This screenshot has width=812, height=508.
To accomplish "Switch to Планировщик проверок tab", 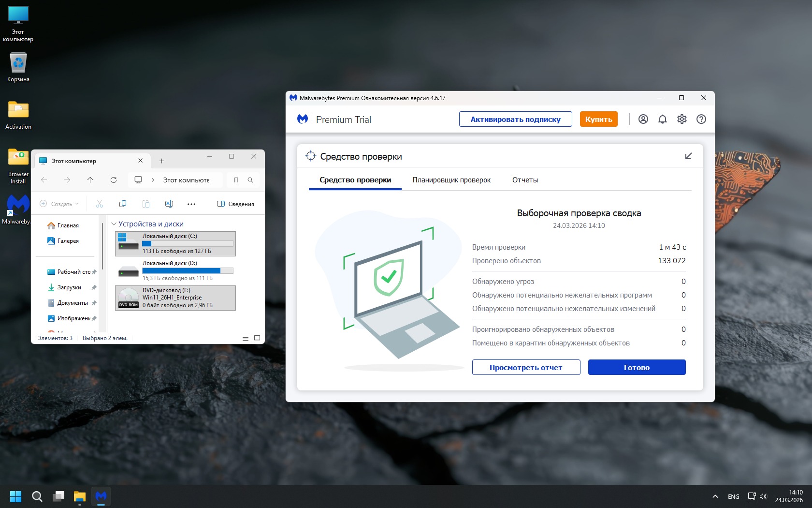I will (451, 180).
